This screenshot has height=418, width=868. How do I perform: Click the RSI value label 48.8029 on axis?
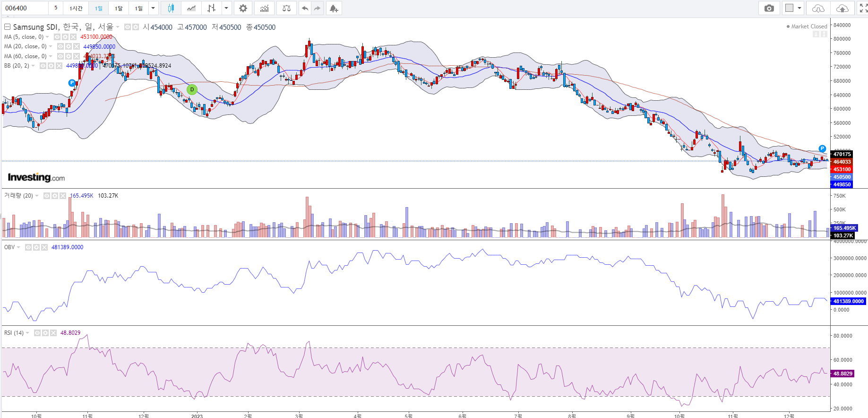[842, 374]
